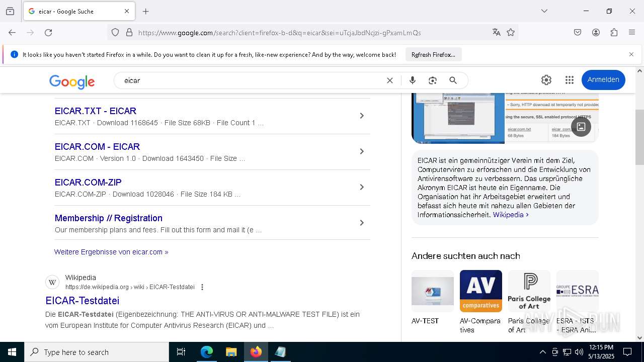Expand the EICAR.COM result chevron
Screen dimensions: 644x362
point(361,151)
